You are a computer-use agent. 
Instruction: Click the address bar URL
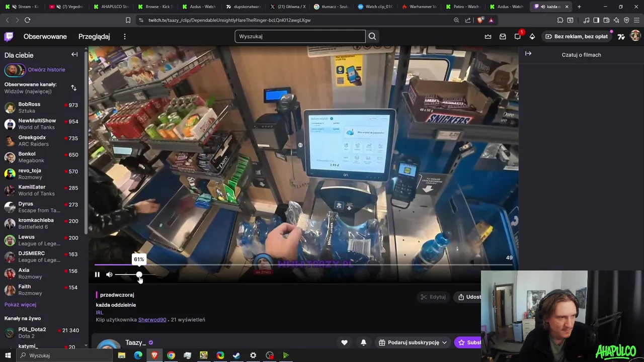tap(229, 20)
